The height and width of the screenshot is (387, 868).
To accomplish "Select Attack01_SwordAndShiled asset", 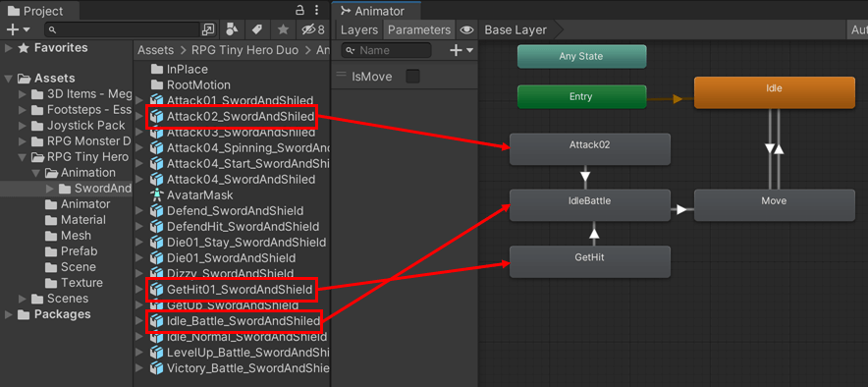I will pyautogui.click(x=233, y=100).
